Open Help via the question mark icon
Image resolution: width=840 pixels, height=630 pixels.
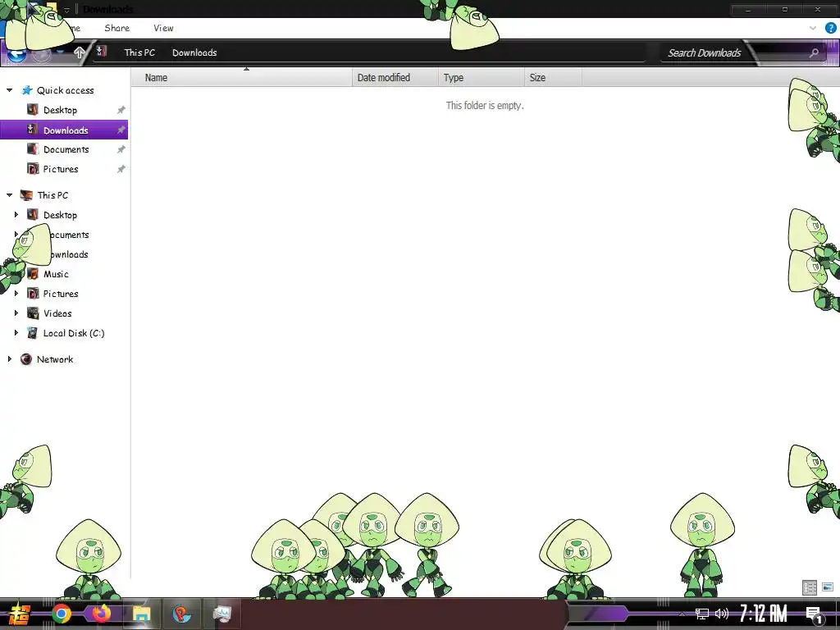(831, 29)
